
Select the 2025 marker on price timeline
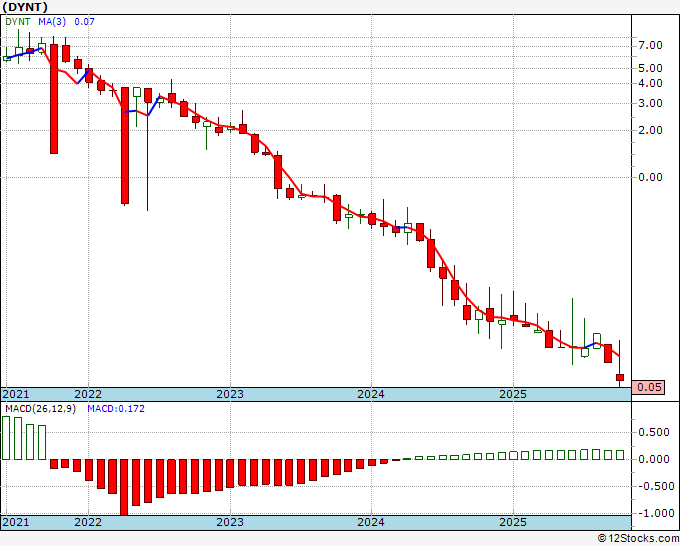coord(513,394)
